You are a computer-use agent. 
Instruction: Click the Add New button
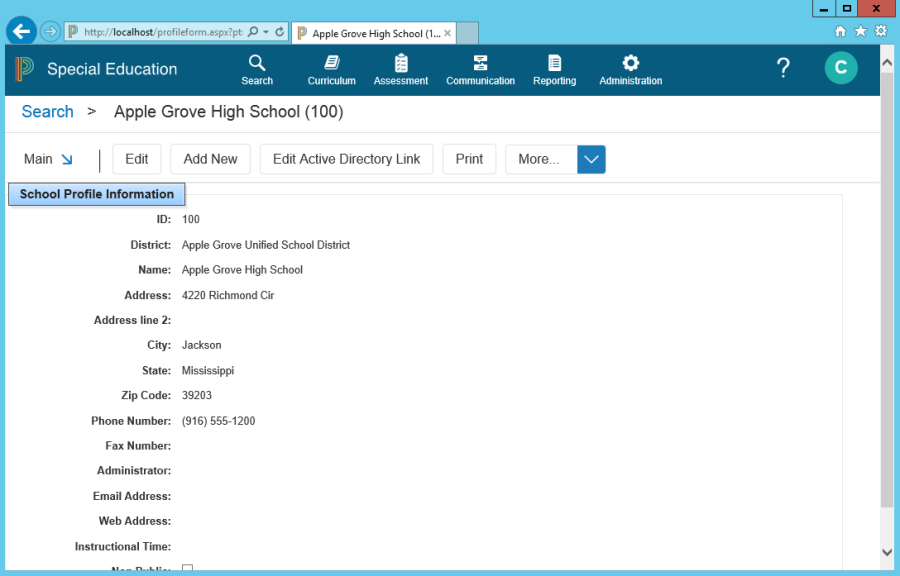(210, 159)
